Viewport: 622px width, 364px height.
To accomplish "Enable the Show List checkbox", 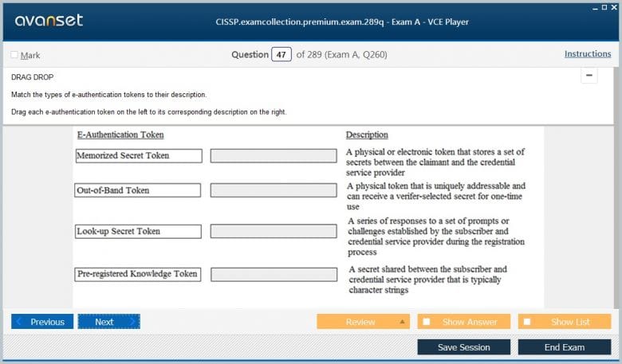I will pyautogui.click(x=527, y=322).
